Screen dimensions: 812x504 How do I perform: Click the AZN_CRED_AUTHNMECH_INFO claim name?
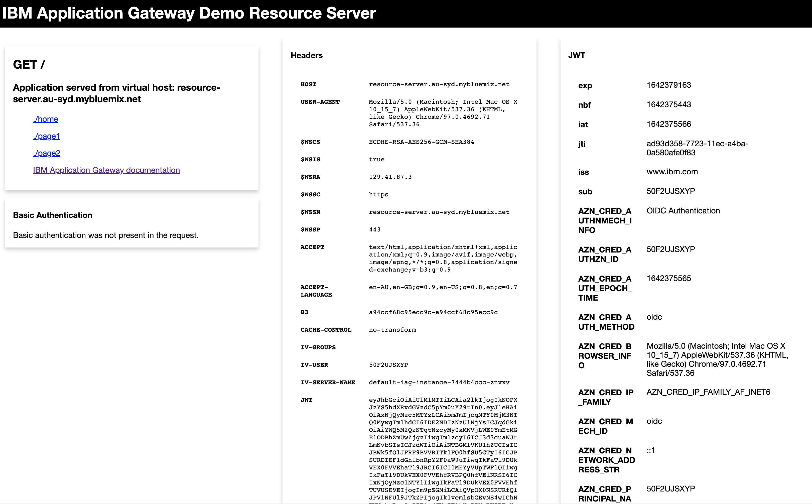pos(605,221)
